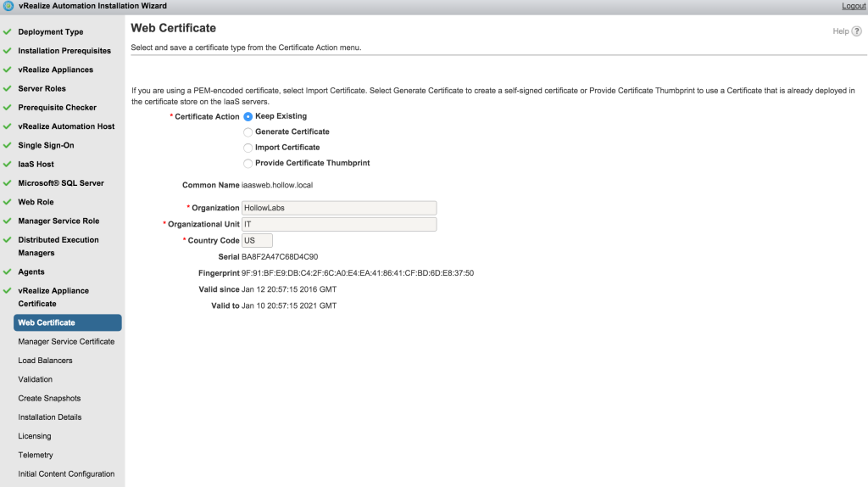
Task: Click the Logout link
Action: [853, 6]
